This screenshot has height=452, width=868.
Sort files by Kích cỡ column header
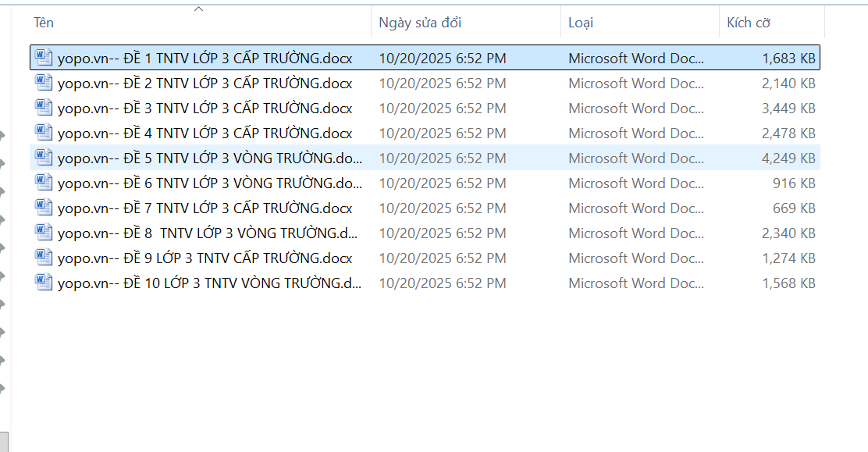coord(749,23)
